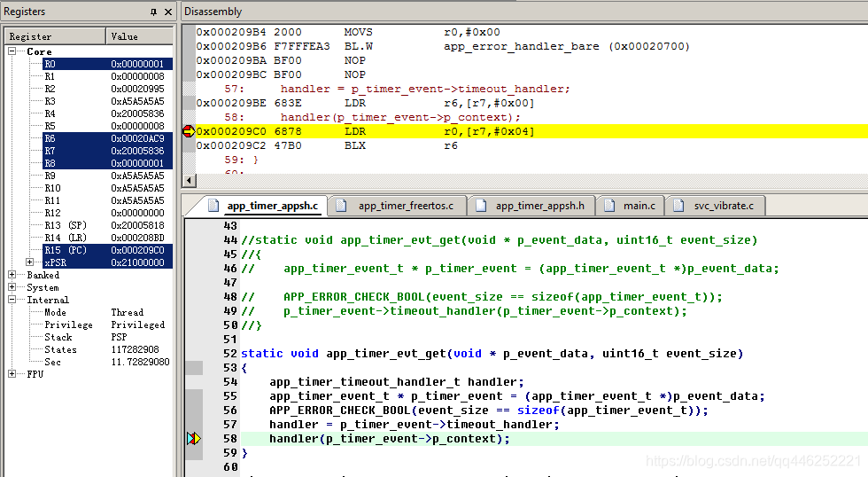This screenshot has height=477, width=868.
Task: Click the file icon on the app_timer_freertos.c tab
Action: pos(345,206)
